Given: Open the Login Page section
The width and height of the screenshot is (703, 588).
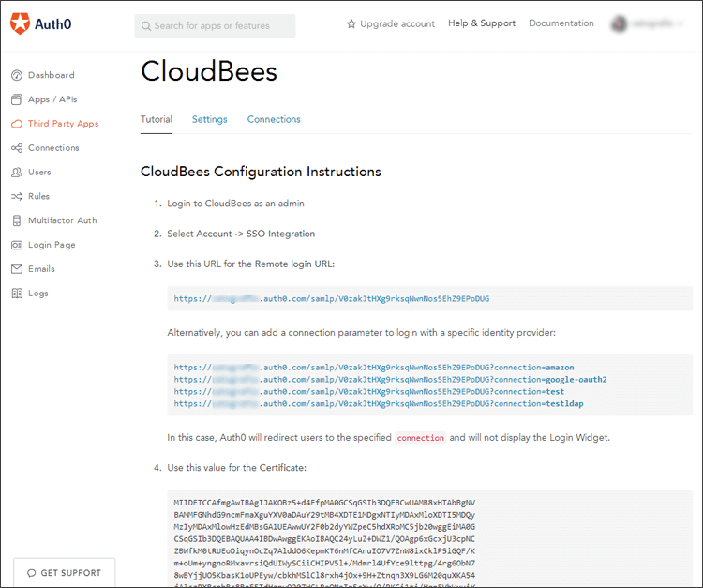Looking at the screenshot, I should click(x=52, y=245).
